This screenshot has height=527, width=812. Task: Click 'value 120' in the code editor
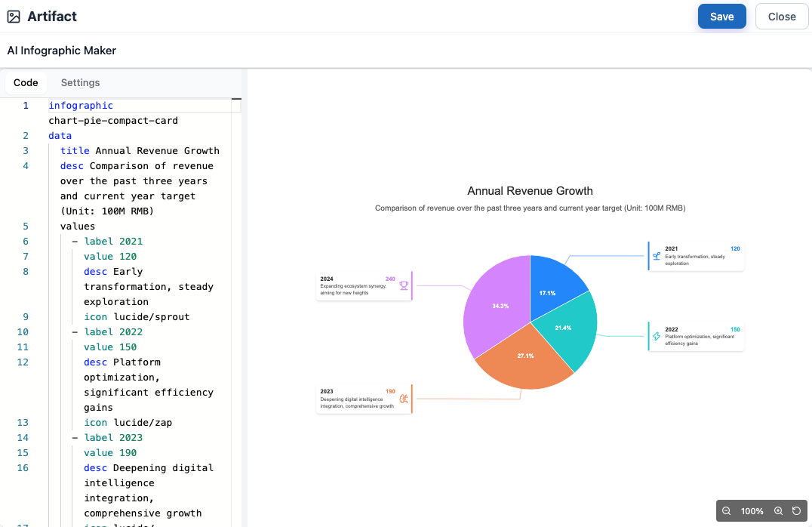tap(110, 256)
